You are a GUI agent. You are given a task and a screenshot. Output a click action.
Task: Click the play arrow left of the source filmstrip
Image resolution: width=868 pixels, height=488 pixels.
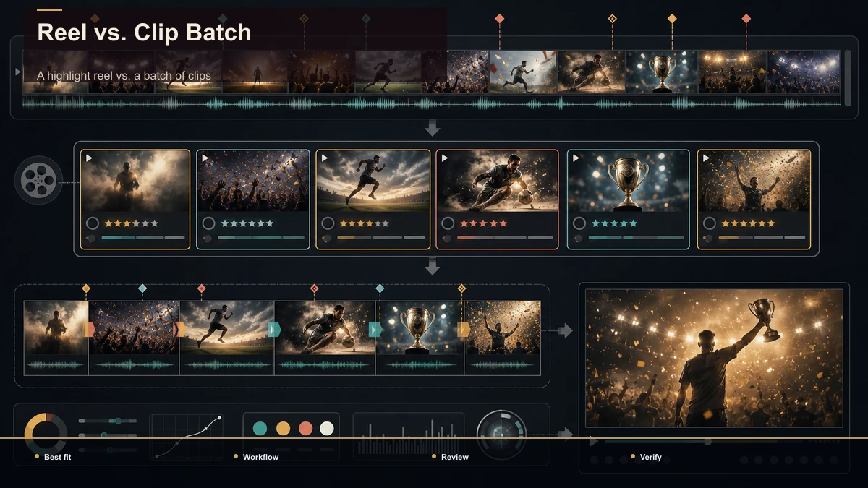tap(18, 72)
